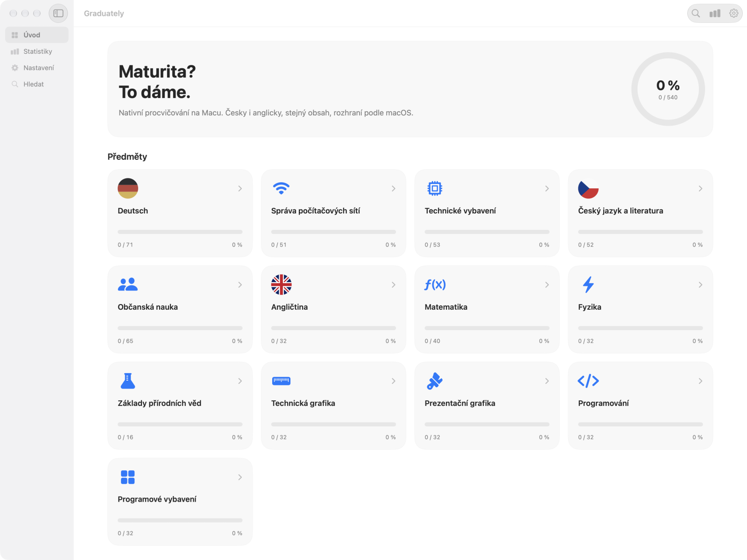Click the code brackets icon for Programování
This screenshot has height=560, width=747.
(x=588, y=381)
